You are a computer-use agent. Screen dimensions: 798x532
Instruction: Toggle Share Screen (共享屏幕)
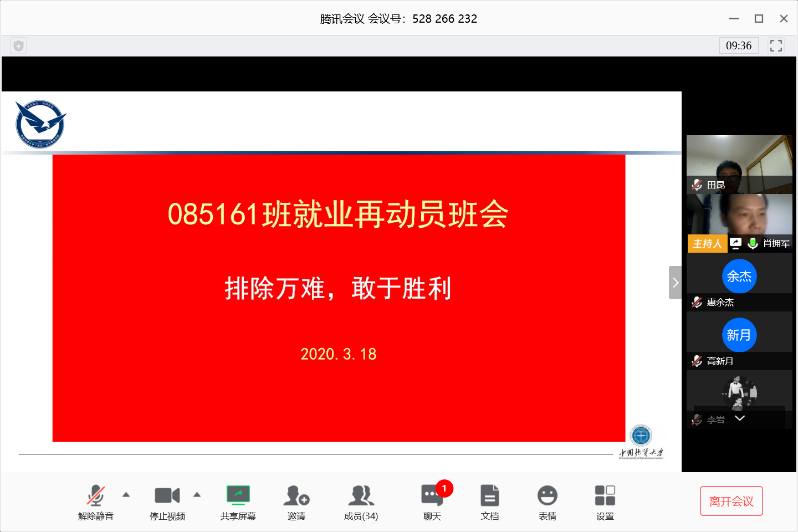point(238,502)
